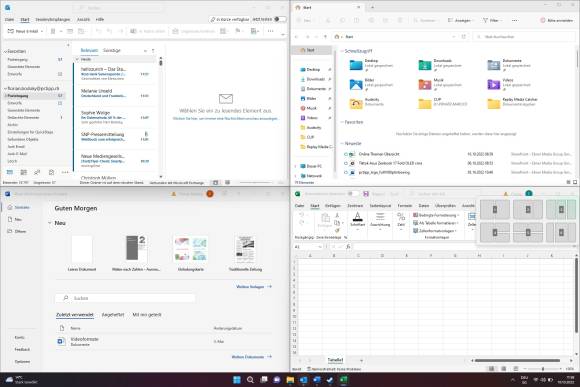
Task: Click the fx insert function icon in Excel
Action: [348, 246]
